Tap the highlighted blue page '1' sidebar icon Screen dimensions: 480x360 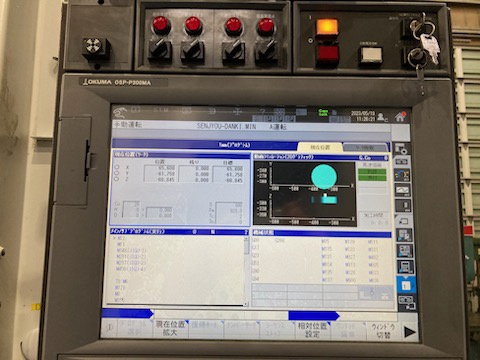(x=406, y=285)
